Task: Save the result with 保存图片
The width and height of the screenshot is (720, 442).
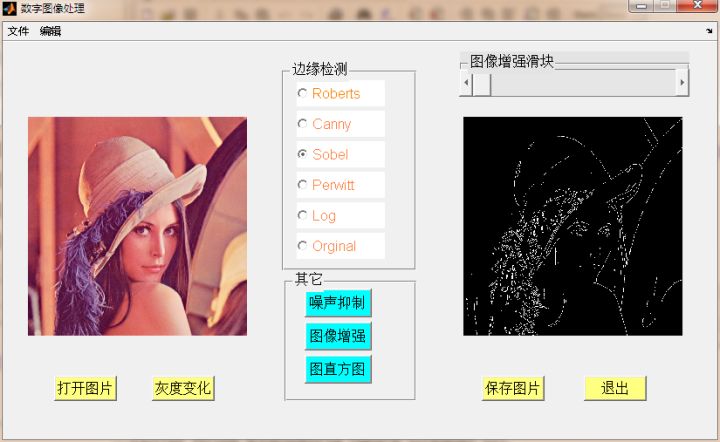Action: point(513,388)
